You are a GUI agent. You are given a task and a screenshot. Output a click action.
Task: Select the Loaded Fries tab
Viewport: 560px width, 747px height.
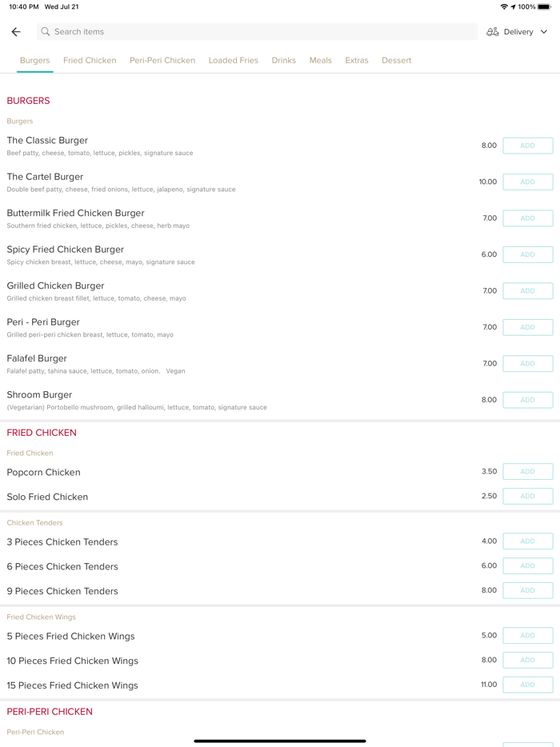point(233,61)
